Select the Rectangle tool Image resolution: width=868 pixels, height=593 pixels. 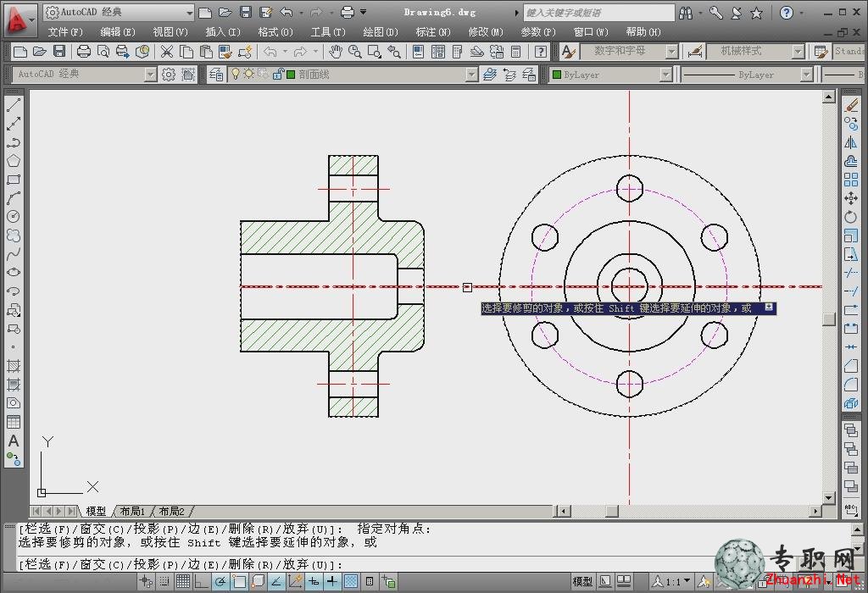pos(14,180)
